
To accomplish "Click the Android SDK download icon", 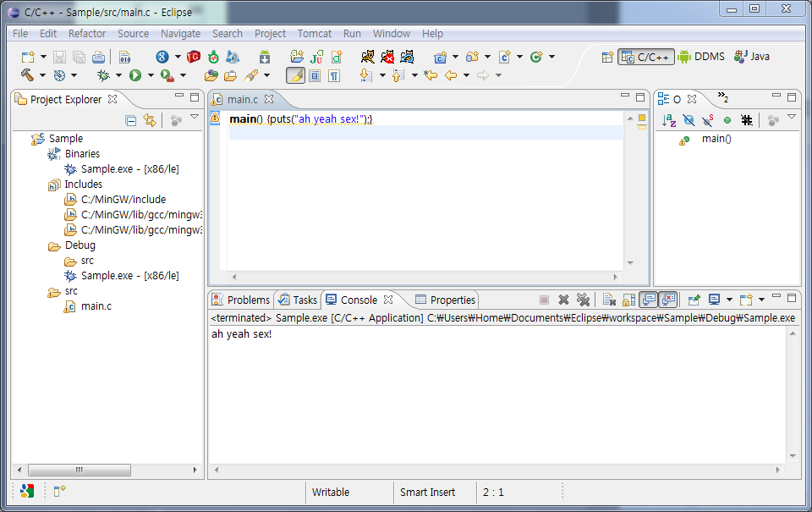I will coord(265,57).
